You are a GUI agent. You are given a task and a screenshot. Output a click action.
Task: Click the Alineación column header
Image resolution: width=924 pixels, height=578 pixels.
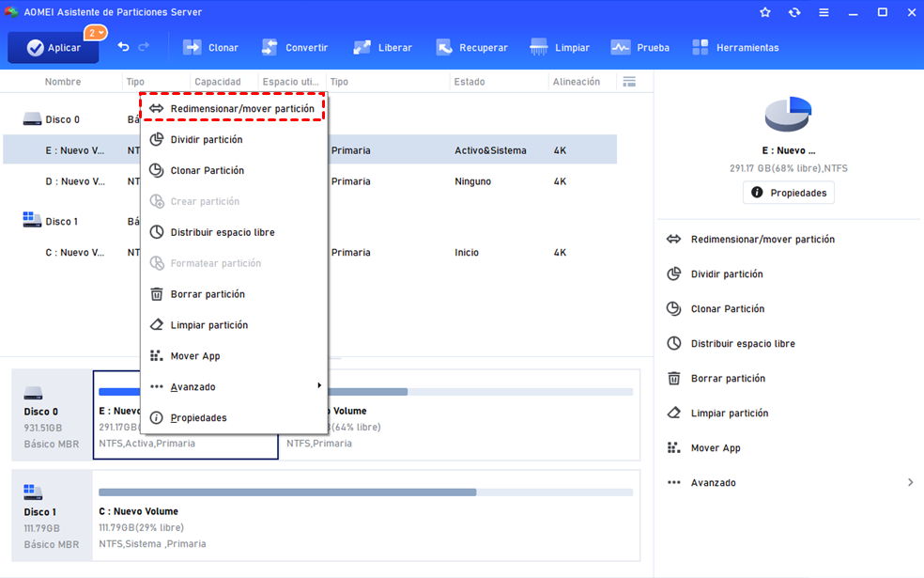click(576, 82)
